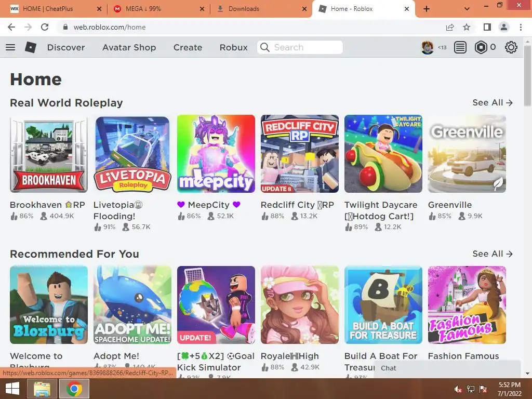Open the notifications feed icon
532x399 pixels.
(x=460, y=47)
